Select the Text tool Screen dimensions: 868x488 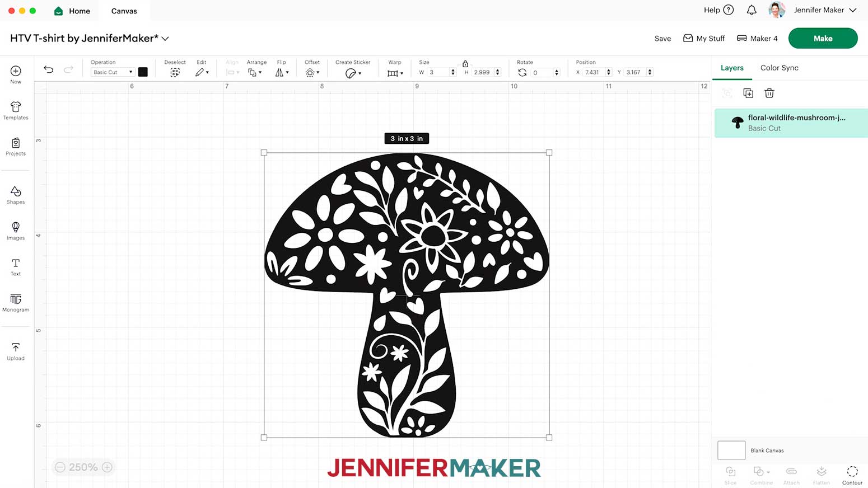(16, 267)
